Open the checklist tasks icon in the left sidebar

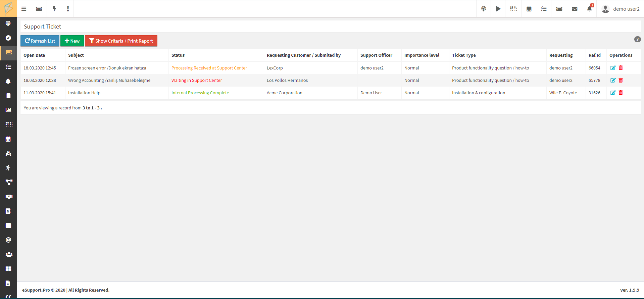coord(8,67)
